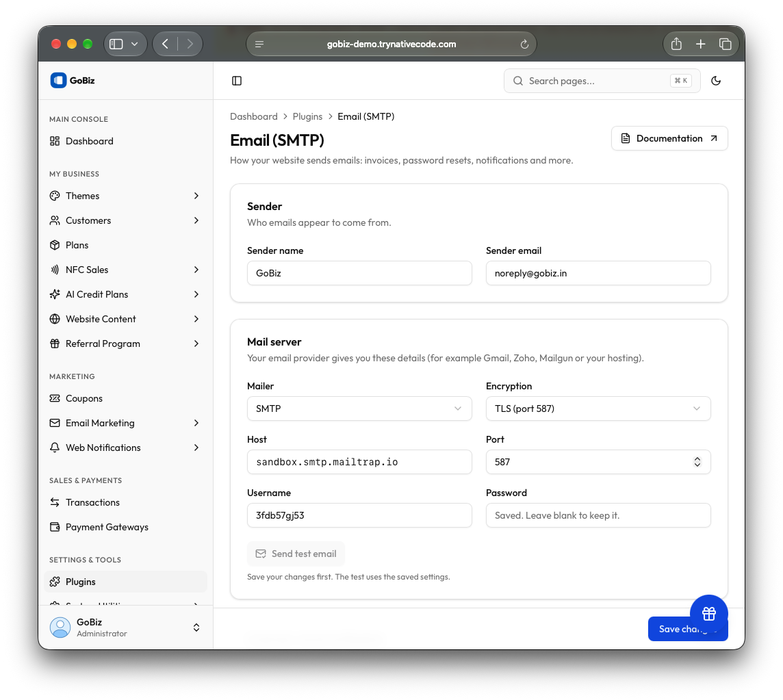Viewport: 783px width, 700px height.
Task: Open Payment Gateways in the sidebar
Action: [x=126, y=528]
